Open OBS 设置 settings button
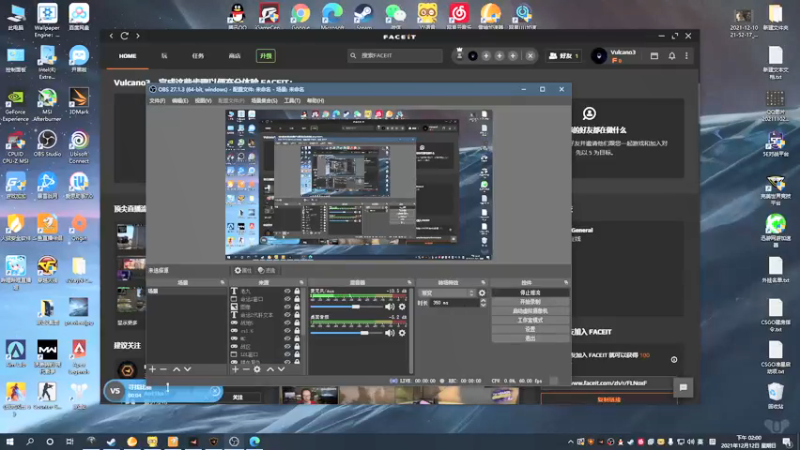Screen dimensions: 800x450 pyautogui.click(x=530, y=329)
